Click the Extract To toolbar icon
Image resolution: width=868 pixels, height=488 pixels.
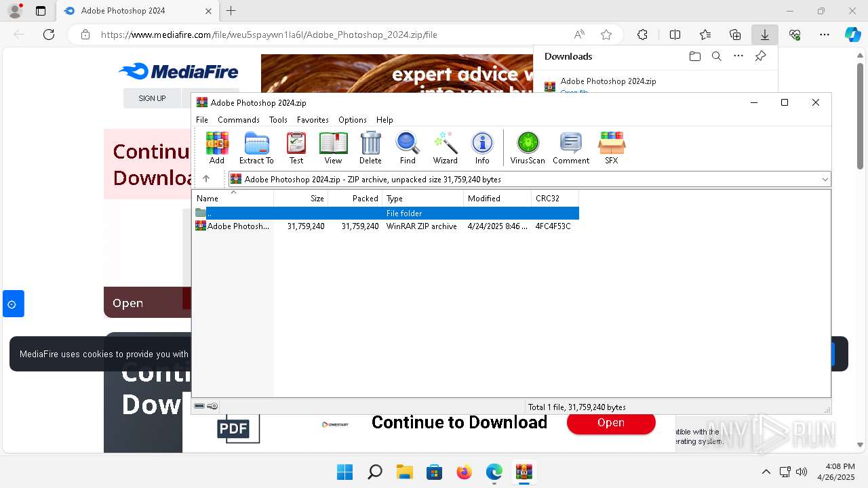pyautogui.click(x=256, y=148)
